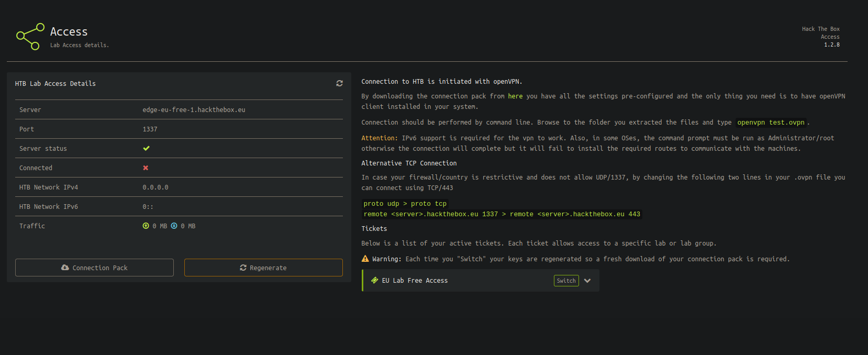Click 'Connection to HTB is initiated with openVPN.' heading
868x355 pixels.
coord(442,82)
